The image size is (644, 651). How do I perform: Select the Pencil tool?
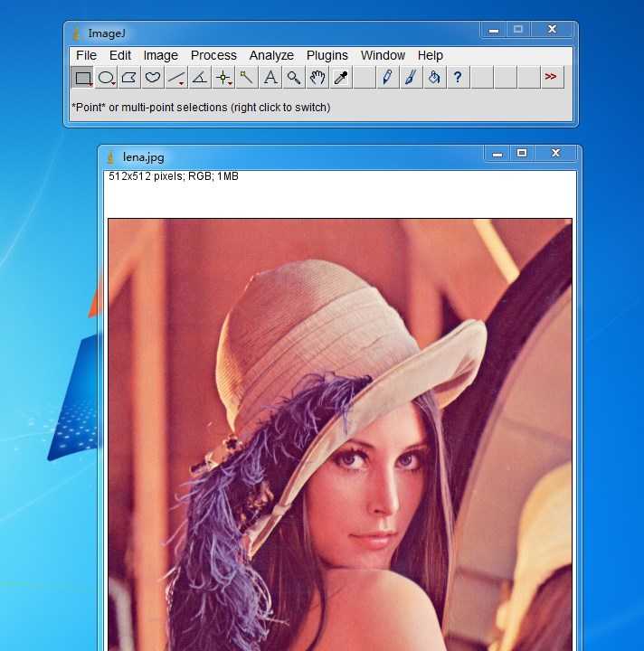pyautogui.click(x=387, y=77)
